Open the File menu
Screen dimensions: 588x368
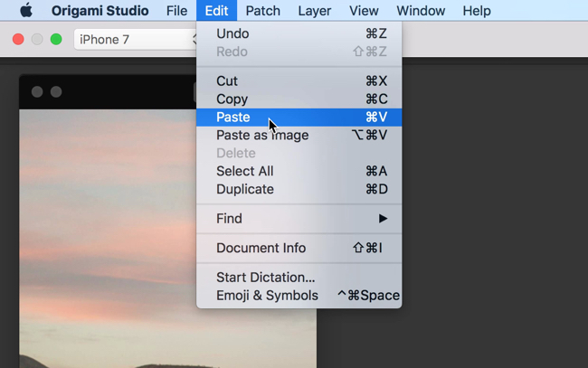(176, 11)
